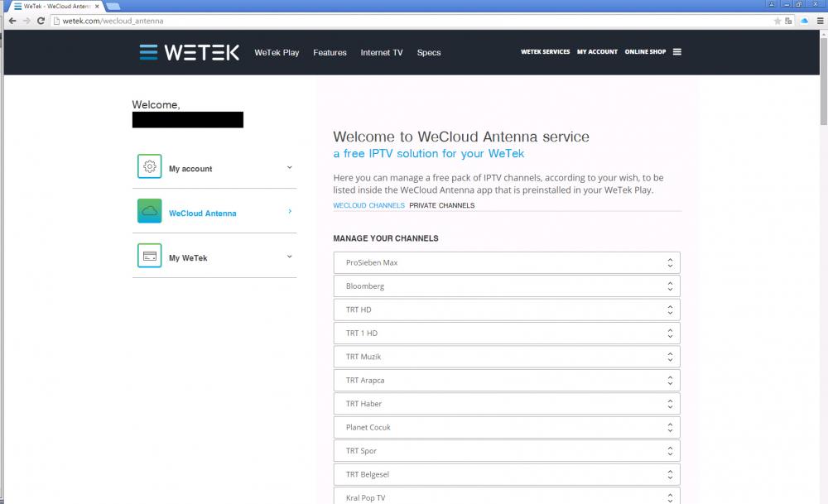
Task: Switch to the Private Channels tab
Action: (x=442, y=205)
